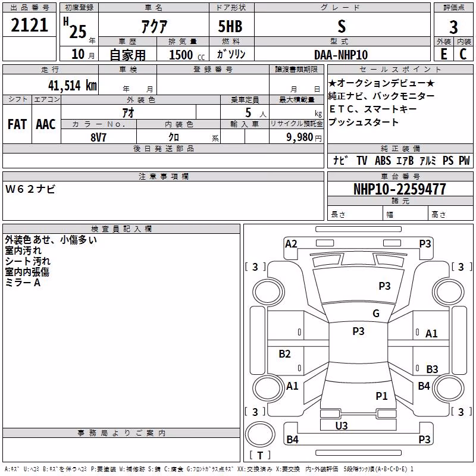This screenshot has width=476, height=476.
Task: Click the air conditioner value AAC
Action: (x=46, y=124)
